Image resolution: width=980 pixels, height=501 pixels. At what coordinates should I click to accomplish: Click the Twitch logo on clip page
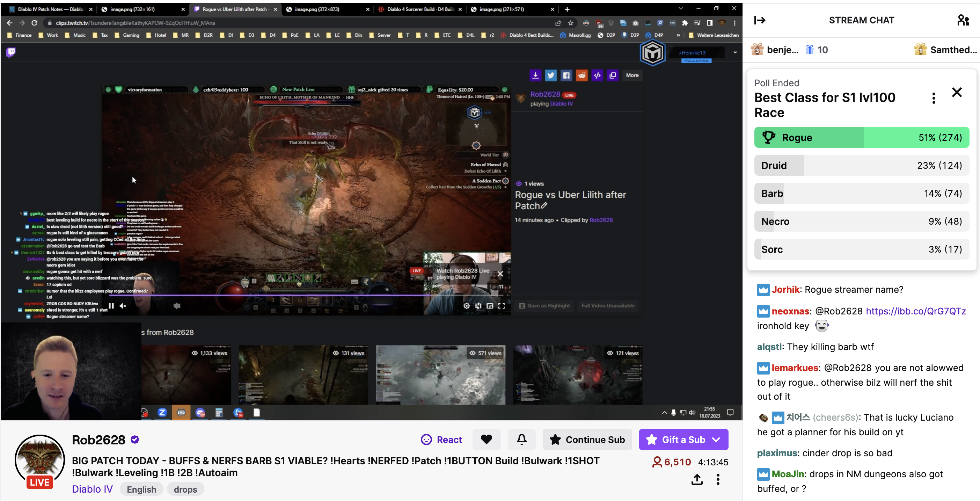[x=11, y=52]
